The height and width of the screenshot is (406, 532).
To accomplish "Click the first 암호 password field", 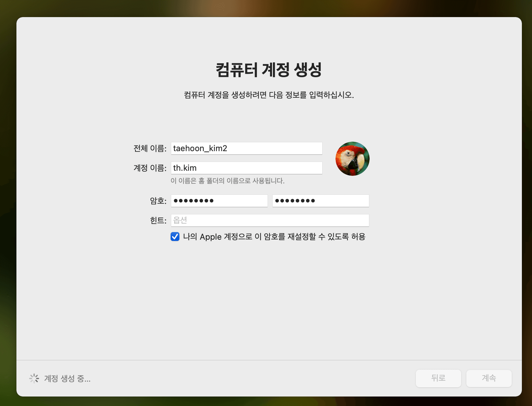I will coord(219,200).
